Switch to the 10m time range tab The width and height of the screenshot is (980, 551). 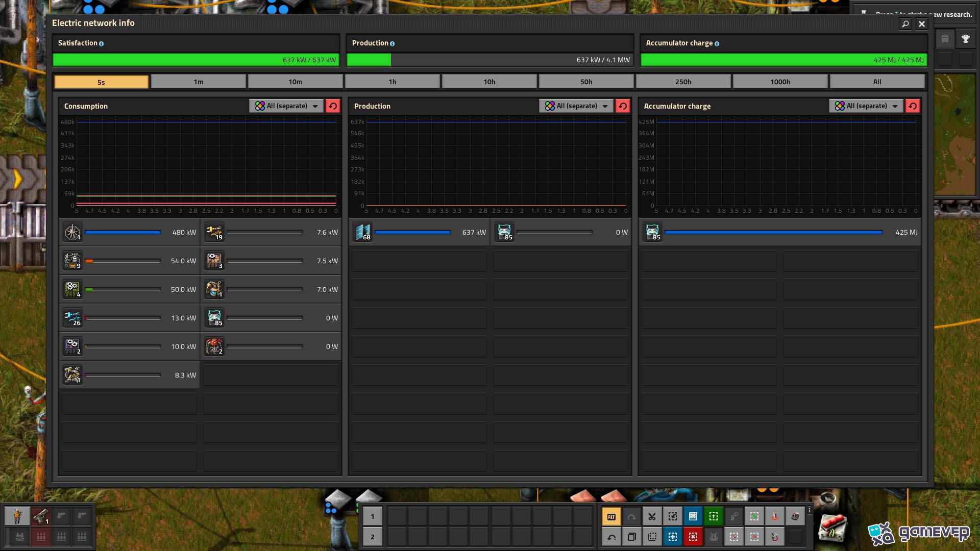295,82
